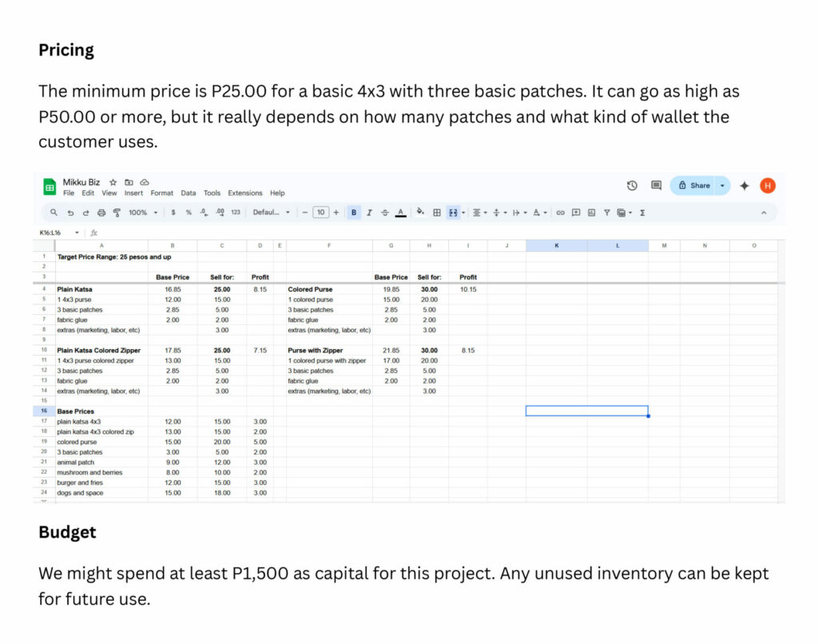Screen dimensions: 818x644
Task: Open the Extensions menu
Action: pyautogui.click(x=244, y=193)
